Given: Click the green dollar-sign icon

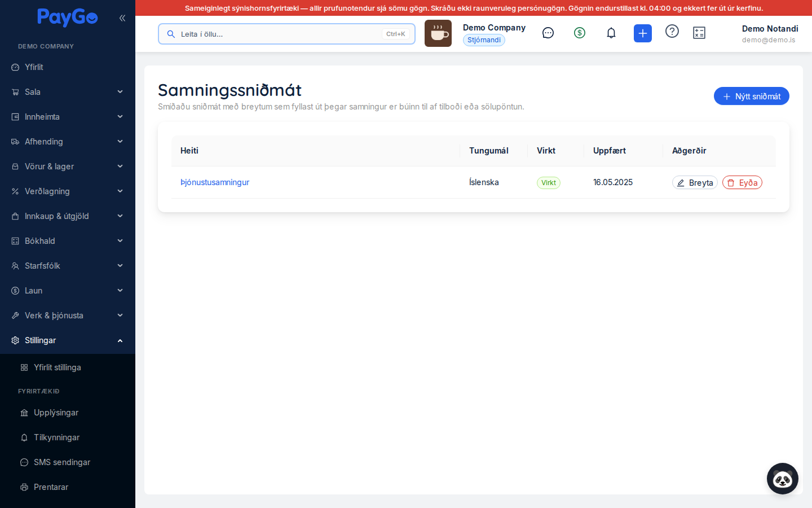Looking at the screenshot, I should pos(580,33).
